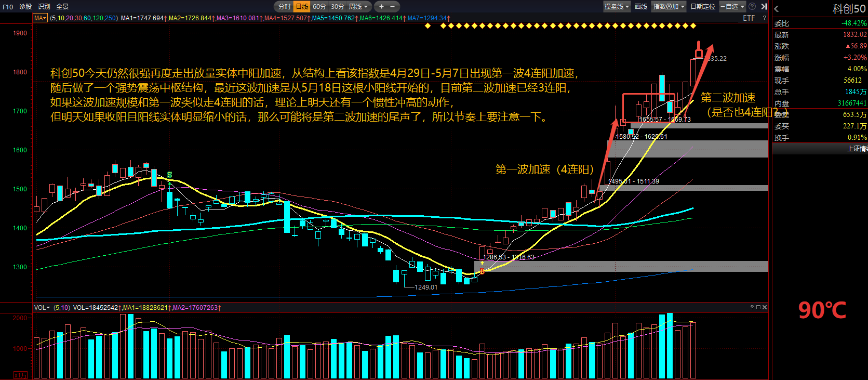The image size is (868, 380).
Task: Open the 自选 watchlist dropdown
Action: click(732, 7)
